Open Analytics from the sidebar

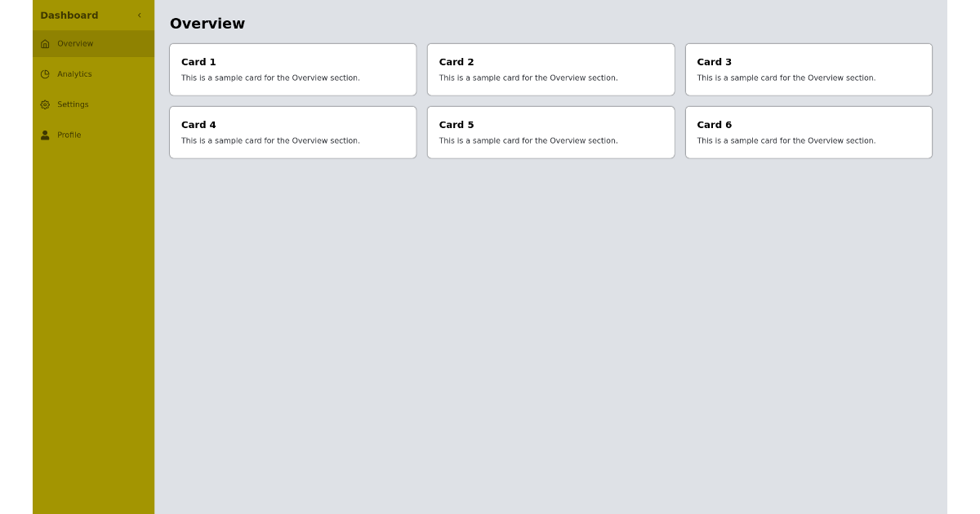[74, 73]
